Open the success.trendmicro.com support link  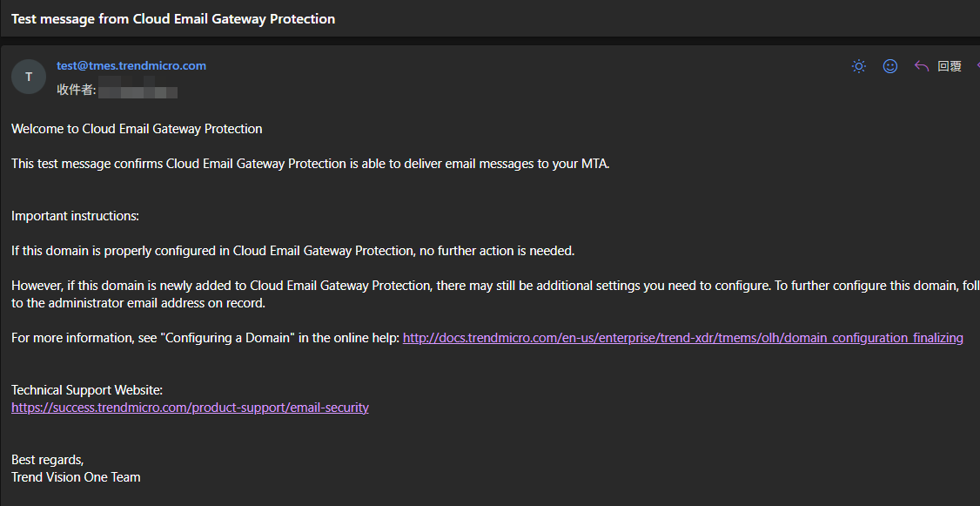[190, 408]
